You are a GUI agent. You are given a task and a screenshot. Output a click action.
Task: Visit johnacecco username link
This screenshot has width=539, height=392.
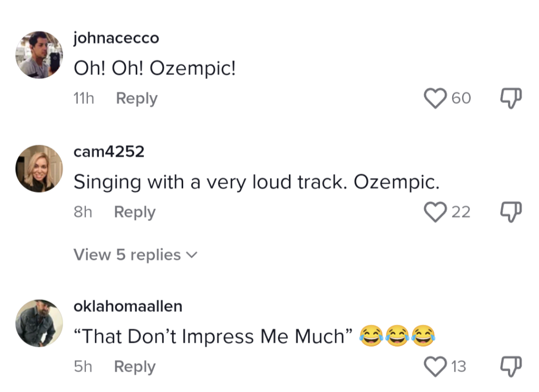tap(116, 38)
